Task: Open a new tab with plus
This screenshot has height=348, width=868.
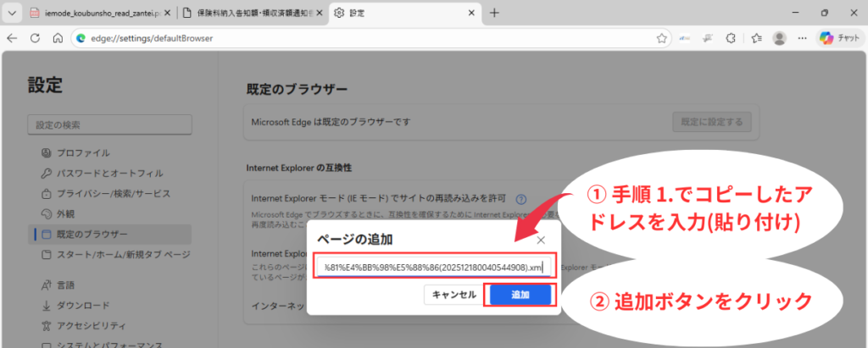Action: coord(494,13)
